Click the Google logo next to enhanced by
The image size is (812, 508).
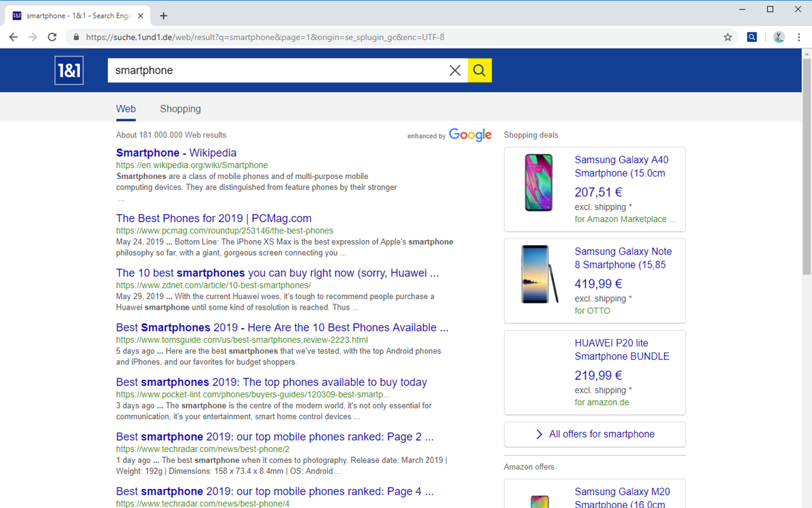point(471,135)
